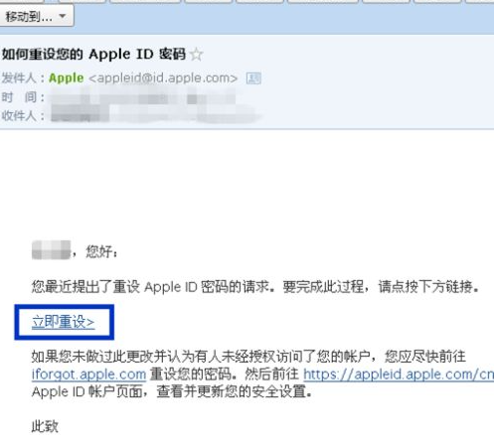Select the email subject 如何重设您的 Apple ID 密码

pyautogui.click(x=93, y=54)
